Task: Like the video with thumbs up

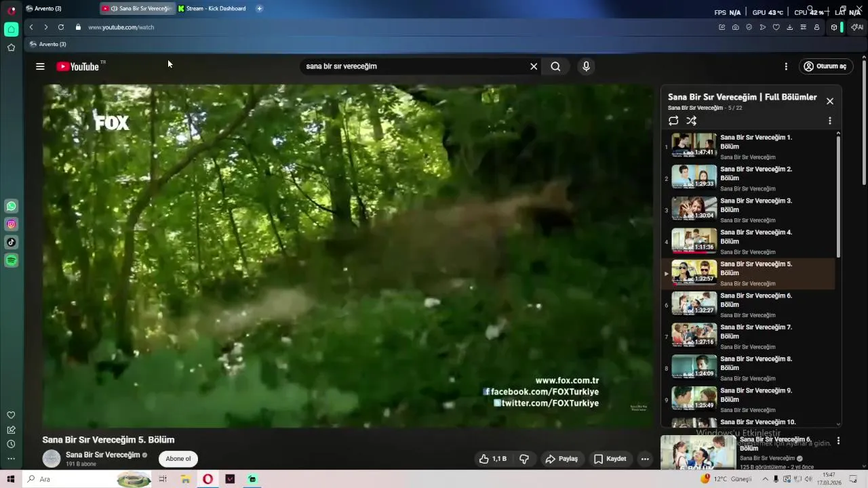Action: coord(493,459)
